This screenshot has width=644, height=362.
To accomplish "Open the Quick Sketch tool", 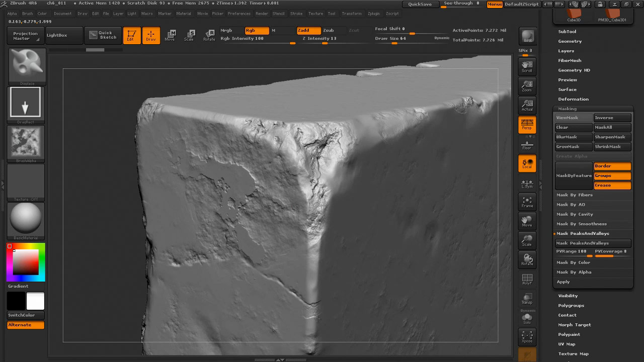I will pos(103,35).
